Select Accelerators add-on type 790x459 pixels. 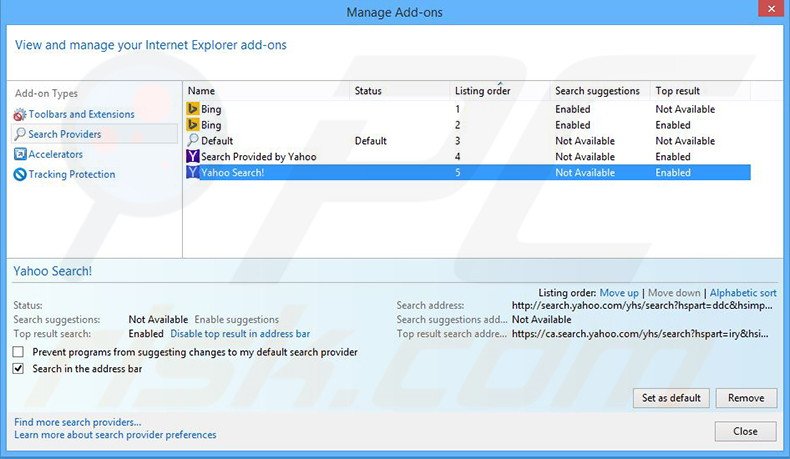[55, 154]
